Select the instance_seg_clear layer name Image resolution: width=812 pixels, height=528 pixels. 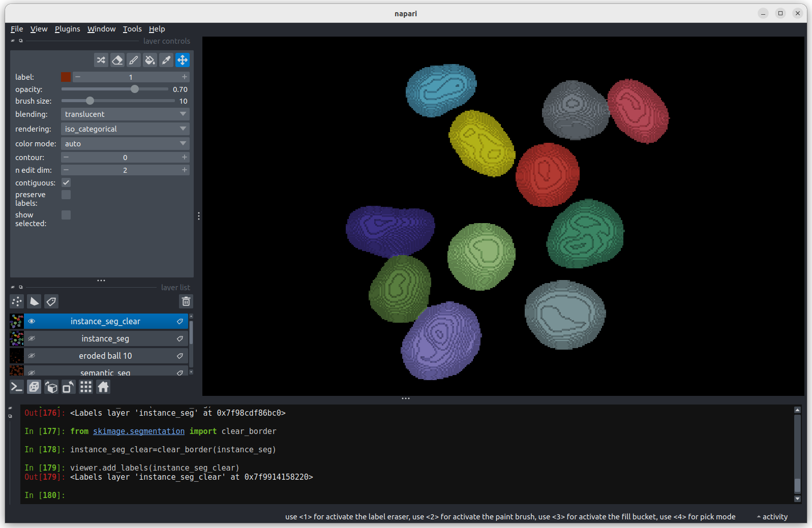point(105,321)
